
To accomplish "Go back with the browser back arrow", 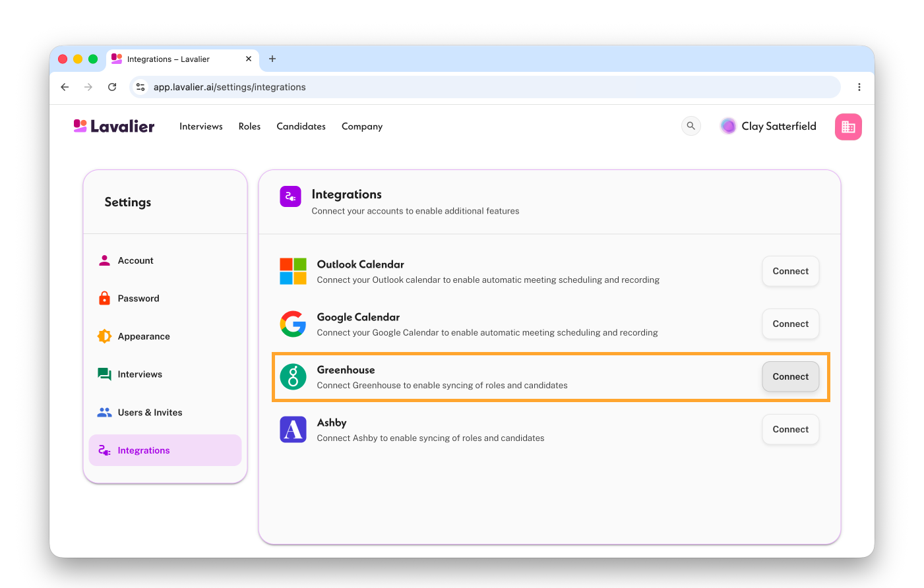I will pos(65,87).
